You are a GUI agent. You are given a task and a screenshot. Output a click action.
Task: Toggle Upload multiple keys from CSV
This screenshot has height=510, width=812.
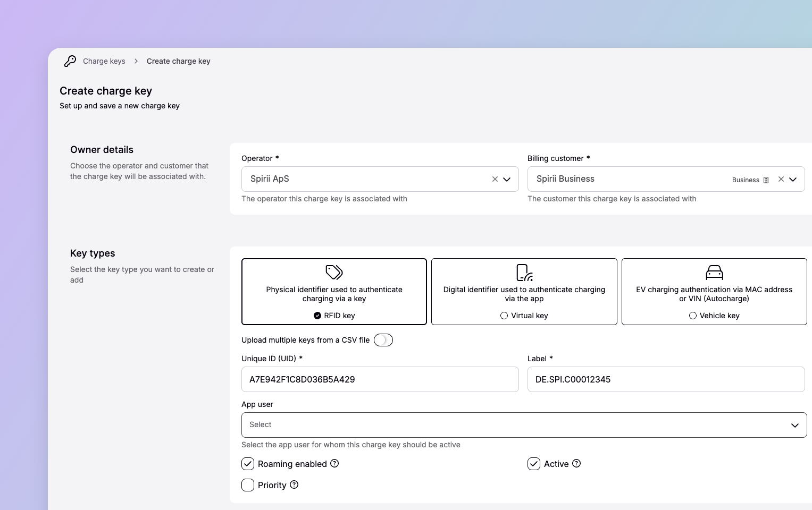tap(383, 340)
